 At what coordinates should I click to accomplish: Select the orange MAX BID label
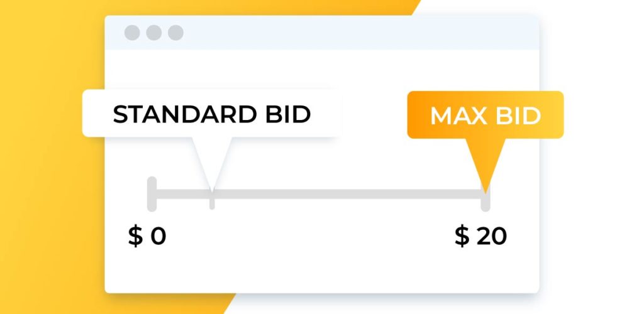(x=486, y=115)
